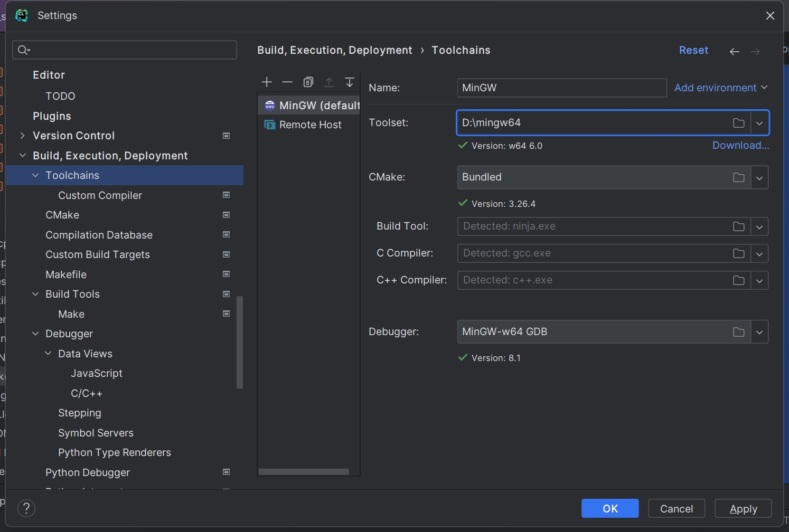Click toolchain list horizontal scrollbar
Screen dimensions: 789x532
point(304,472)
